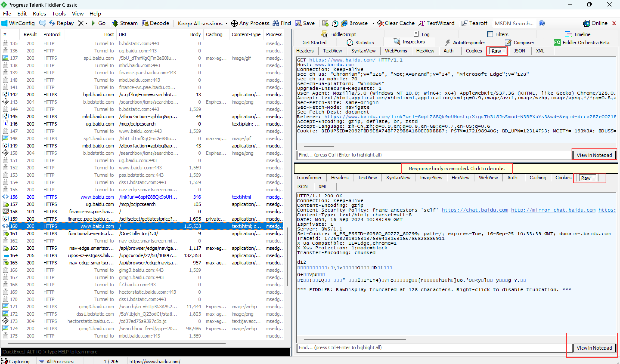Screen dimensions: 620x364
Task: Click Response body is encoded banner
Action: click(x=456, y=169)
